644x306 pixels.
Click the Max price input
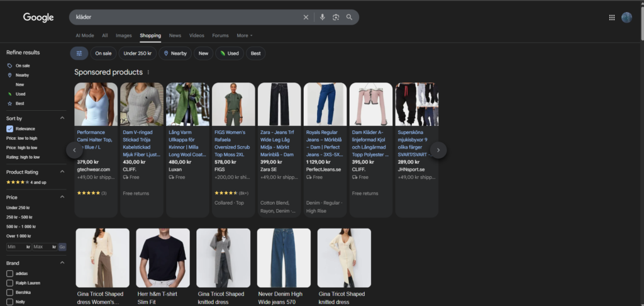45,247
